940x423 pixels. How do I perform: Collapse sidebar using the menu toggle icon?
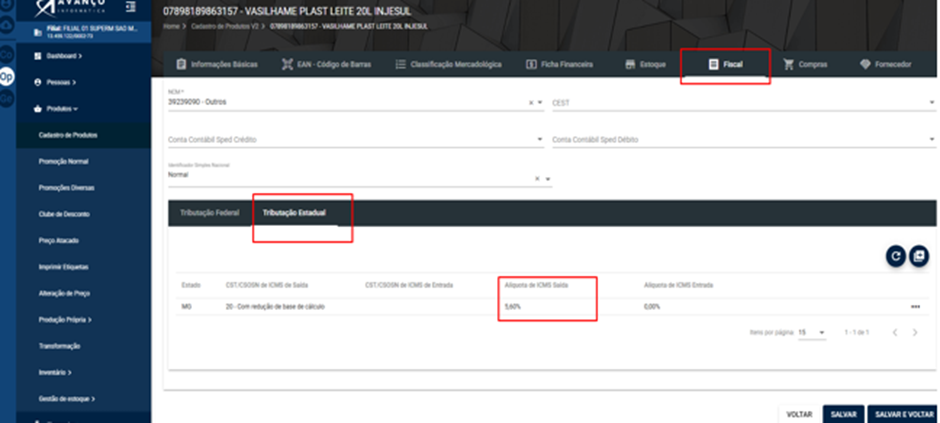131,7
